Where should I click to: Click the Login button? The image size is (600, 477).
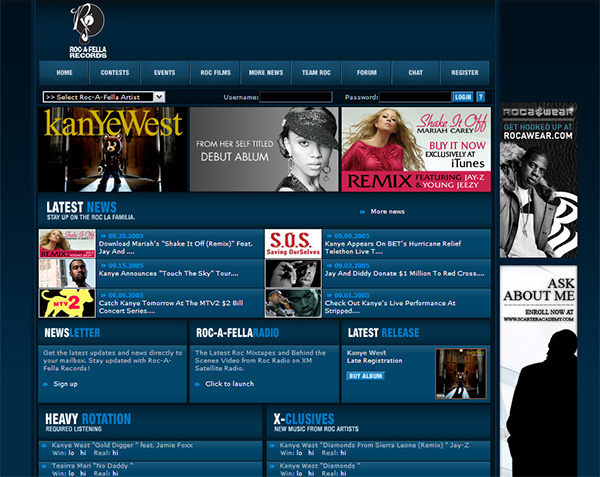tap(463, 97)
